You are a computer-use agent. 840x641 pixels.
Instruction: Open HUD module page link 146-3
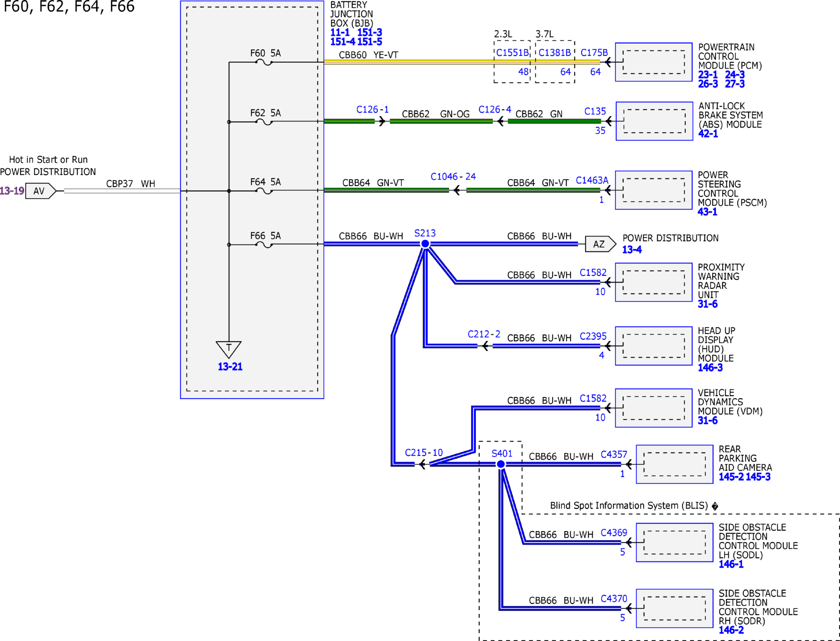click(710, 368)
